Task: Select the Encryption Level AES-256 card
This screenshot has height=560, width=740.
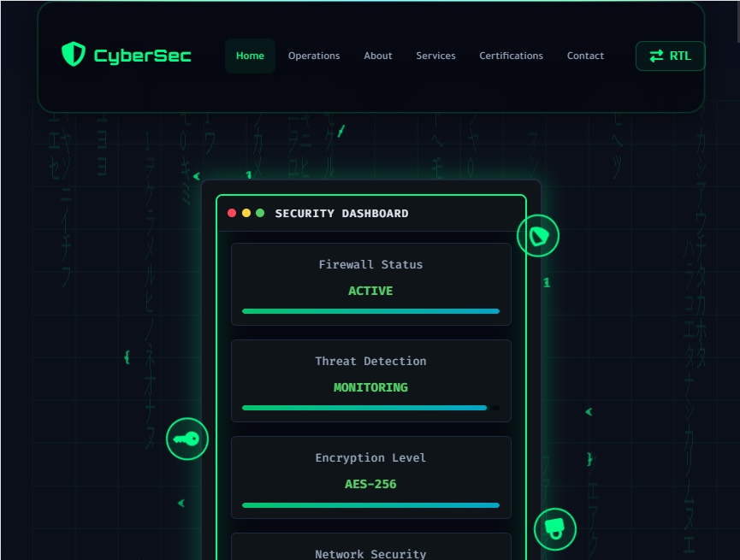Action: (x=371, y=477)
